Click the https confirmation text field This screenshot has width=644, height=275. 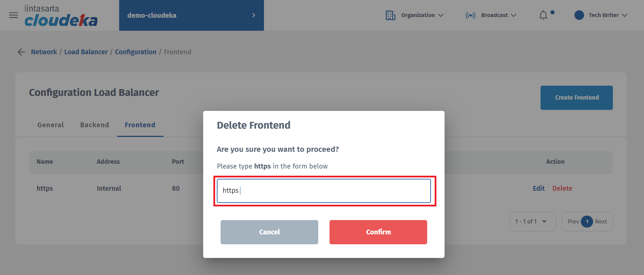[323, 191]
